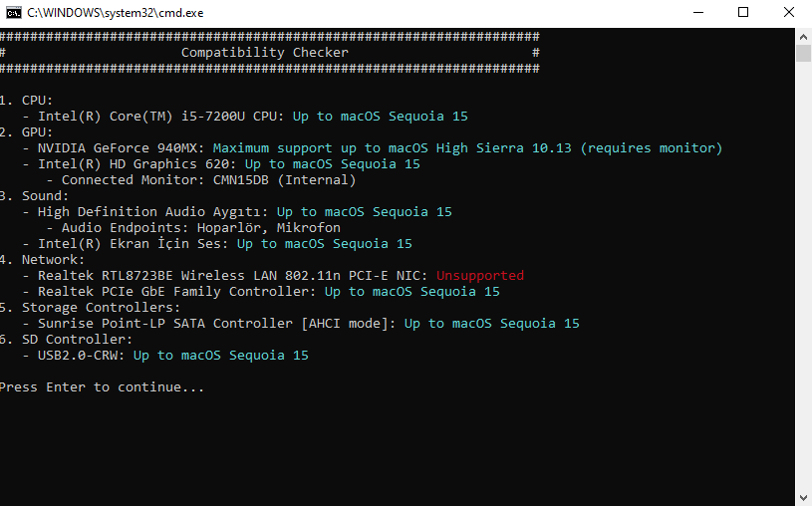Click the Intel Core i5-7200U CPU entry

(x=144, y=117)
